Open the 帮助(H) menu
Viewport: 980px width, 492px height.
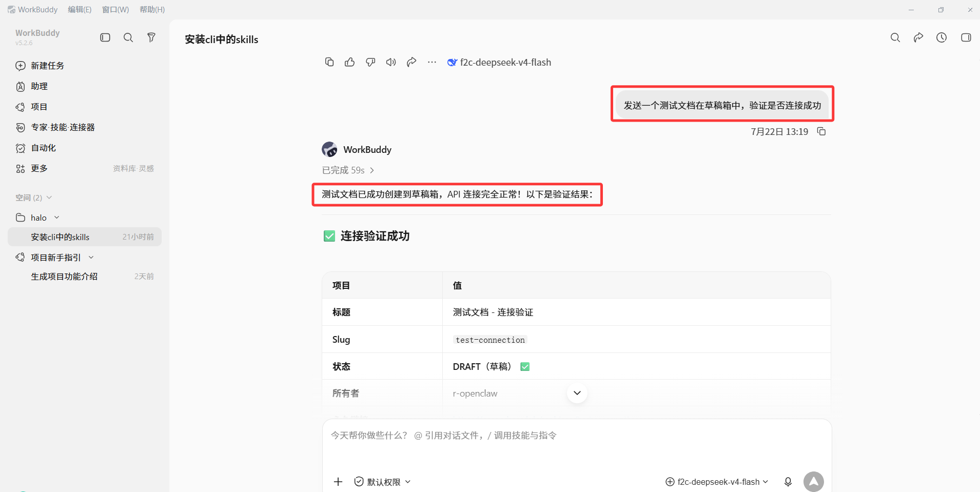[152, 9]
